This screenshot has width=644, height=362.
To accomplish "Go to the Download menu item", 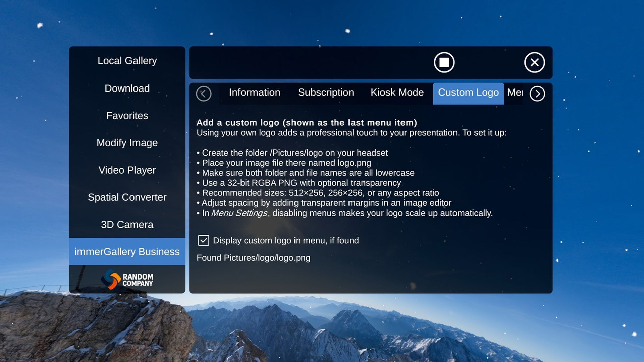I will click(127, 88).
